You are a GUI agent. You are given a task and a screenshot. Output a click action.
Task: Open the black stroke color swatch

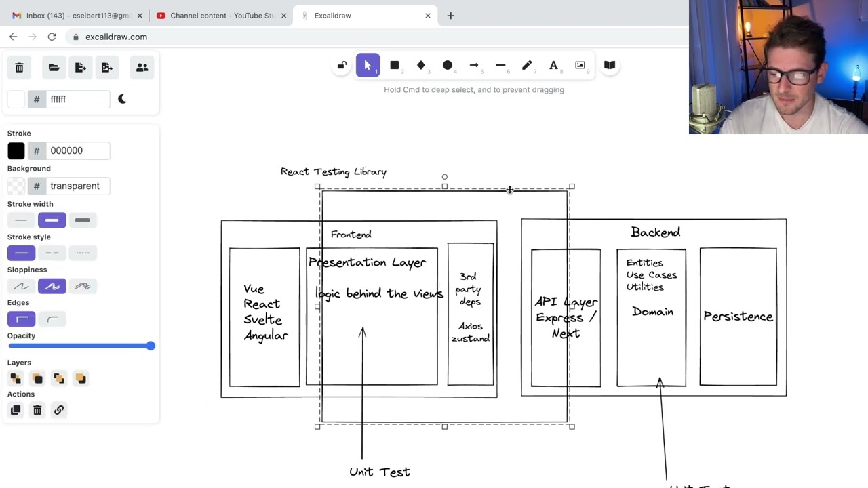(x=16, y=150)
